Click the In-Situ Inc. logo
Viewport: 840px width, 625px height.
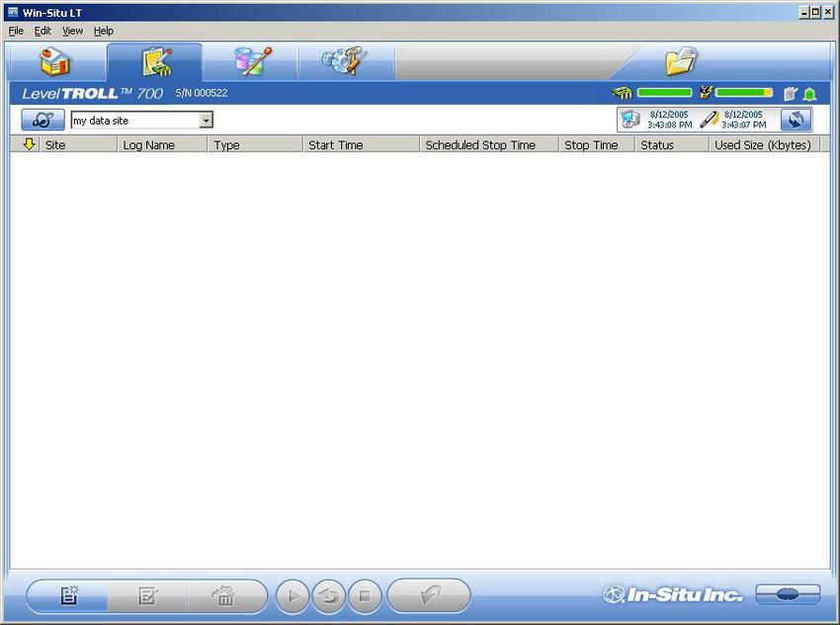click(673, 594)
